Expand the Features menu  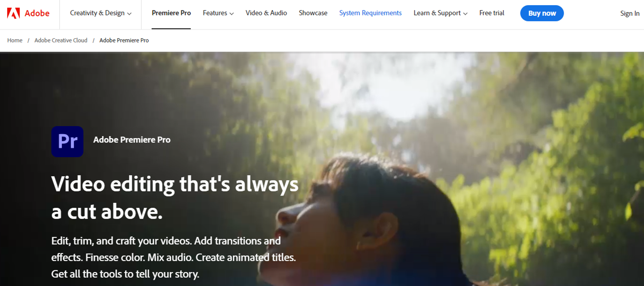click(x=218, y=13)
